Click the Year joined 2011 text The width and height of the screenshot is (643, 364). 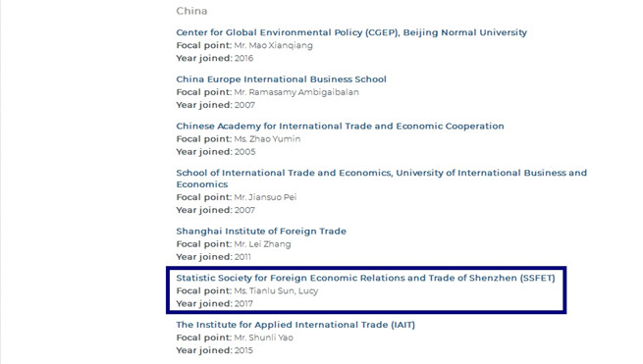(213, 257)
